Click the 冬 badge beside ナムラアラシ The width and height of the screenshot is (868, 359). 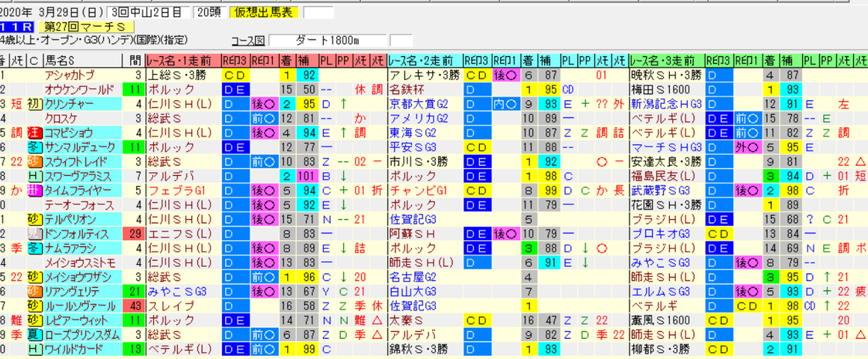pyautogui.click(x=35, y=248)
